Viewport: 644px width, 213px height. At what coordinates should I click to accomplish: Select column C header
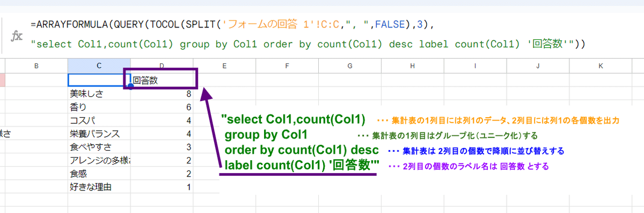click(x=99, y=66)
